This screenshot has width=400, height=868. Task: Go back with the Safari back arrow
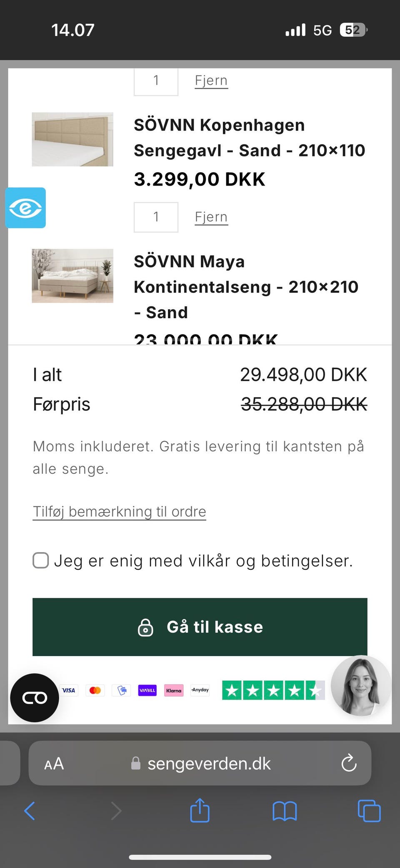pyautogui.click(x=30, y=811)
